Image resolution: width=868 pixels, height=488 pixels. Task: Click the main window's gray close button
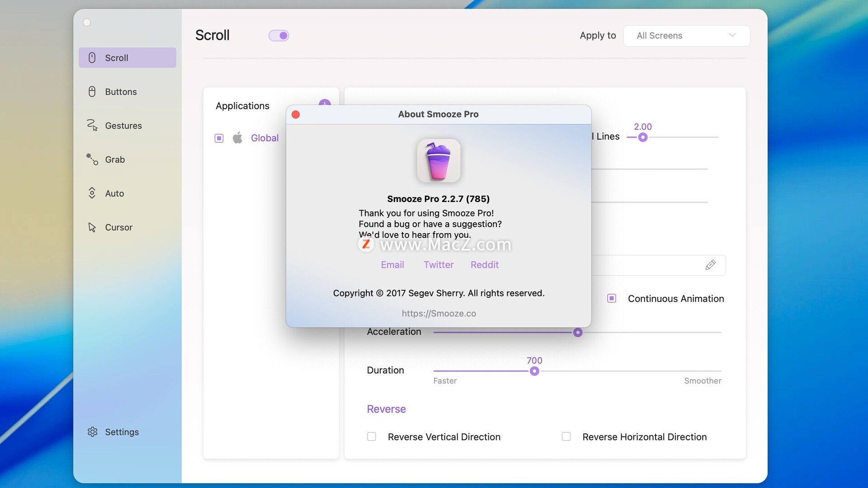87,22
